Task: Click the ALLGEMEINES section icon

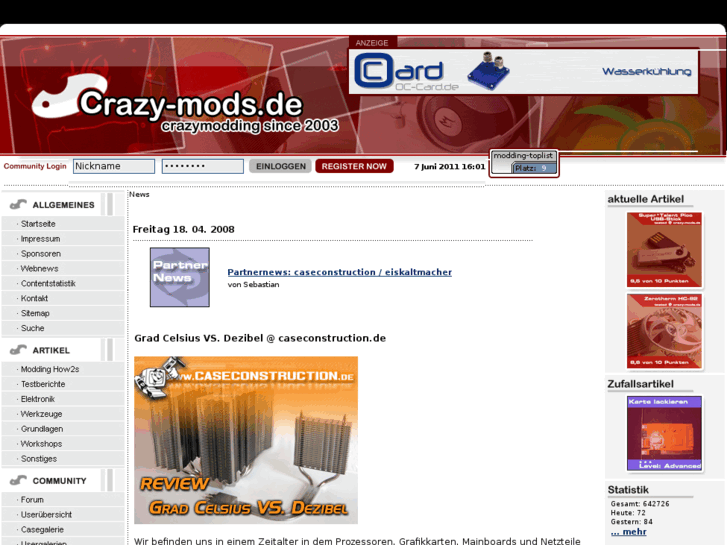Action: click(x=18, y=204)
